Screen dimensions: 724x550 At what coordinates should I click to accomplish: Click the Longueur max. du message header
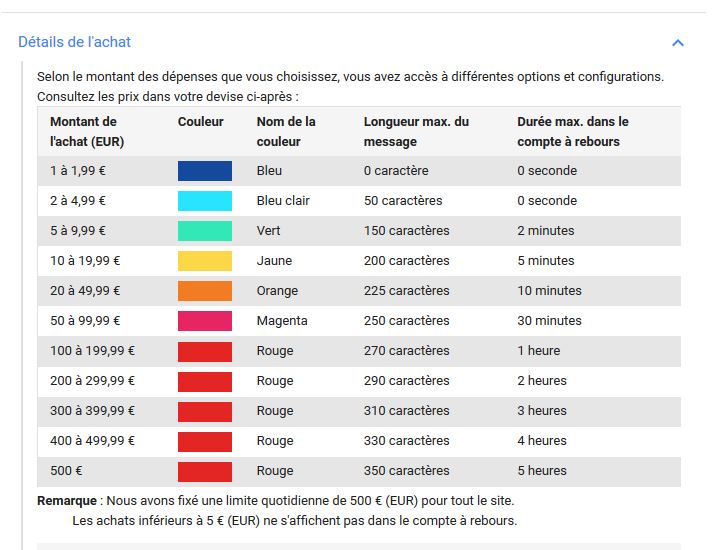[416, 132]
